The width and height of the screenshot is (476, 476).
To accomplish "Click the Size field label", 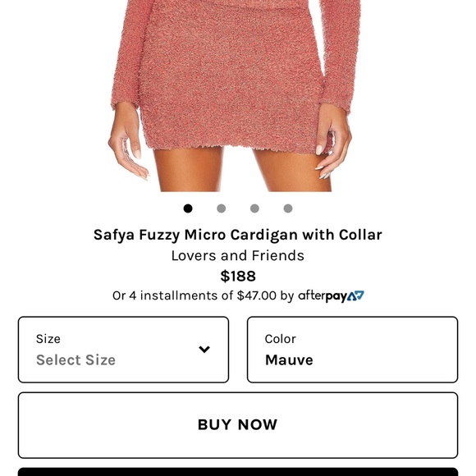I will pyautogui.click(x=48, y=339).
